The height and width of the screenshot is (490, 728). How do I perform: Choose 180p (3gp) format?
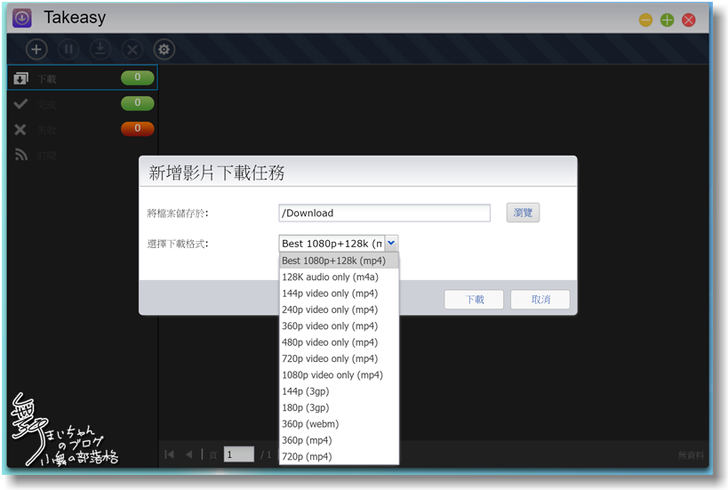pyautogui.click(x=339, y=408)
